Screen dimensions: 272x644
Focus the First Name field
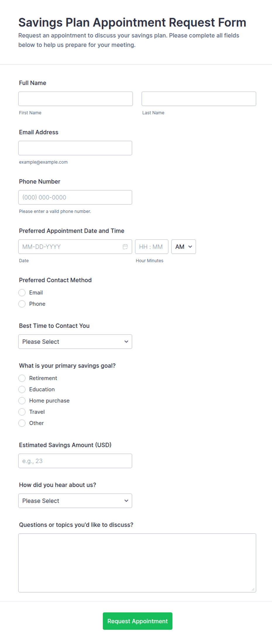[75, 99]
